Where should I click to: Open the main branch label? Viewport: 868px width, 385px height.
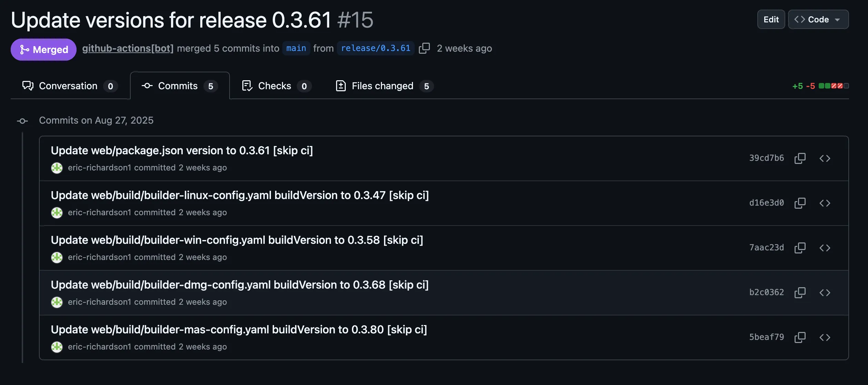click(x=296, y=48)
